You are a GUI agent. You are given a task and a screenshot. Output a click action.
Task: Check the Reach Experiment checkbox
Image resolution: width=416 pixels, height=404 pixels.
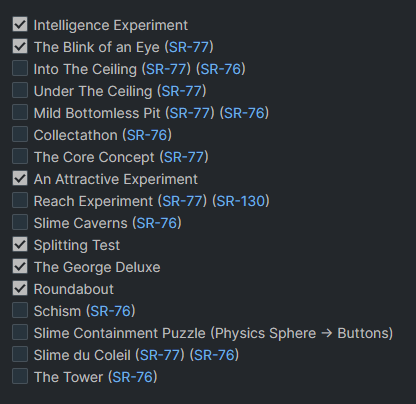click(x=20, y=200)
